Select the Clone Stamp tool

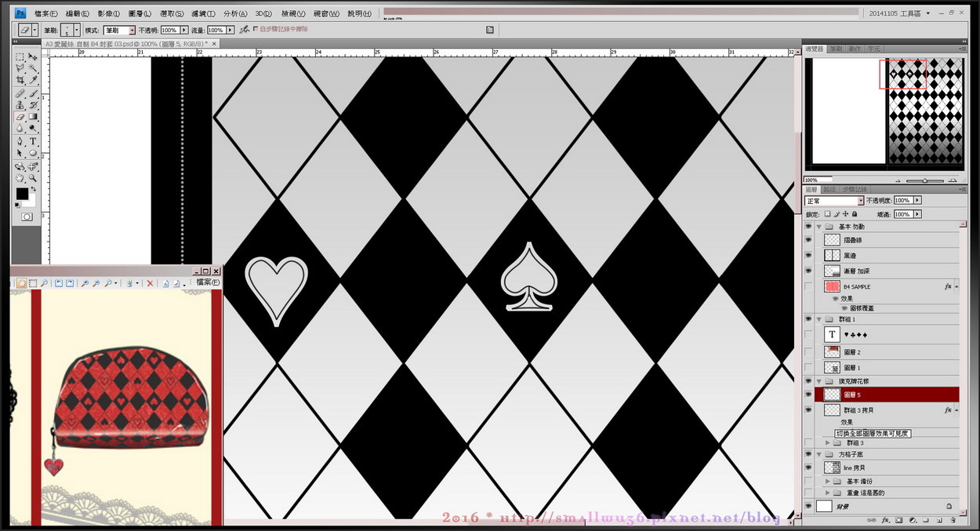point(20,104)
